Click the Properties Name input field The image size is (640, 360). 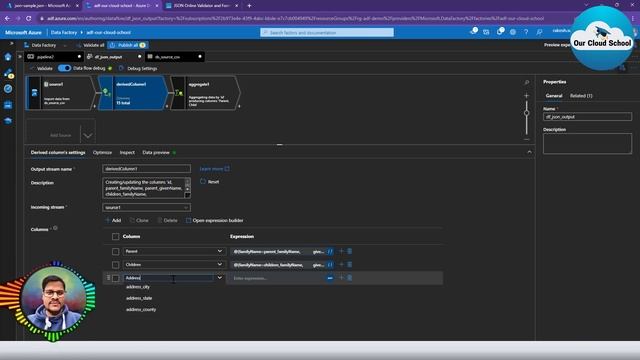587,117
